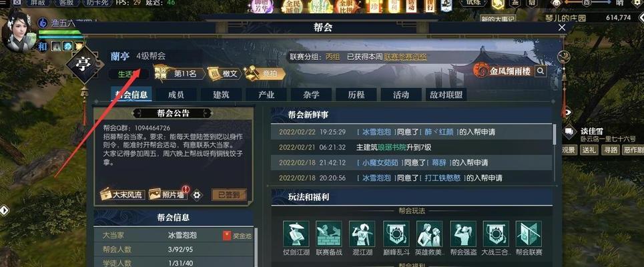Click the 帮会新鲜事 list scrollbar
644x267 pixels.
coord(554,152)
